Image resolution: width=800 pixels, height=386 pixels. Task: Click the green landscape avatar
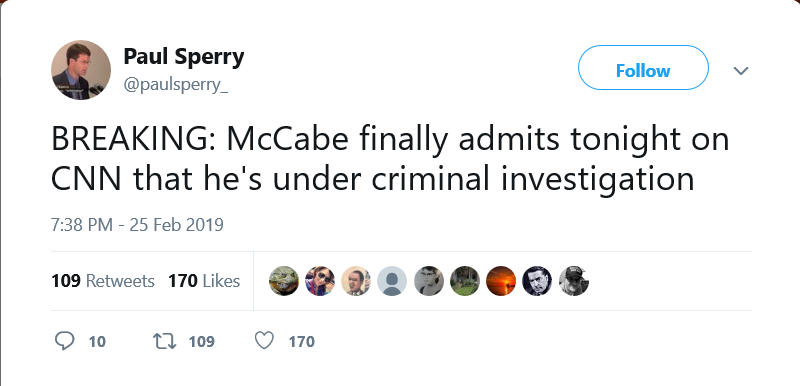[465, 281]
